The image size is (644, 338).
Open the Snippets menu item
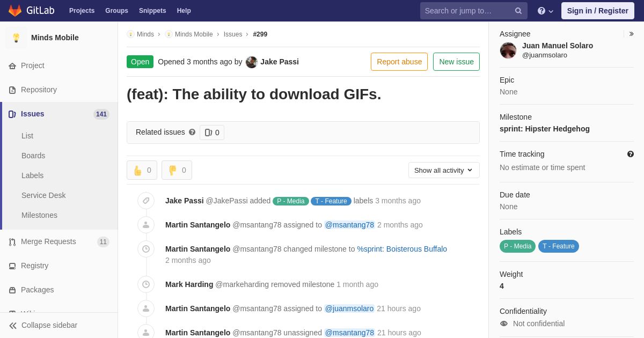click(x=152, y=11)
